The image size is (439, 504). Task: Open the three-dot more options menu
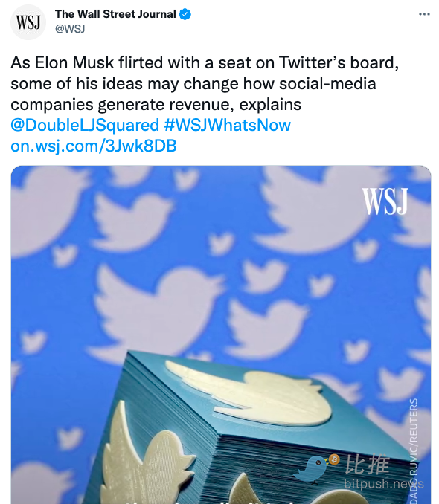(x=424, y=14)
